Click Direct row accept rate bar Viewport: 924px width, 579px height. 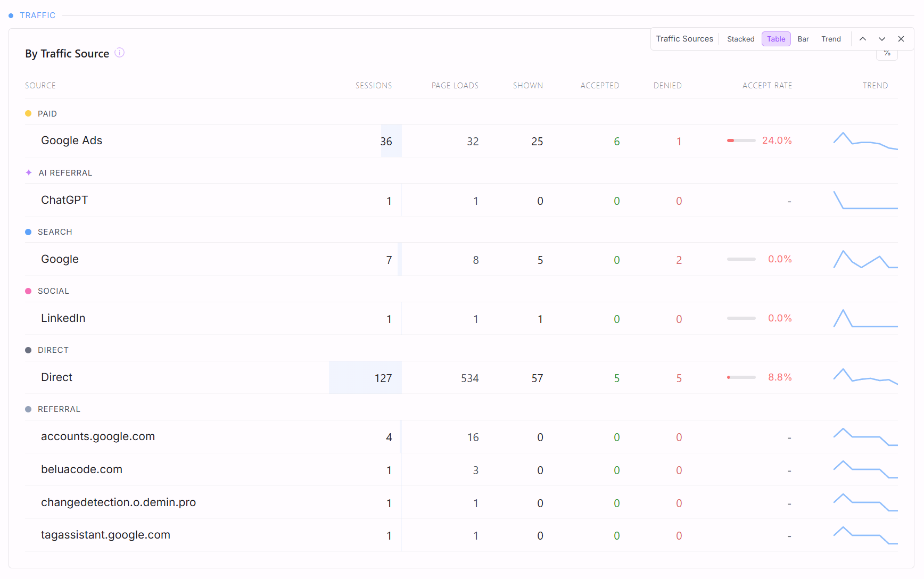[x=741, y=377]
